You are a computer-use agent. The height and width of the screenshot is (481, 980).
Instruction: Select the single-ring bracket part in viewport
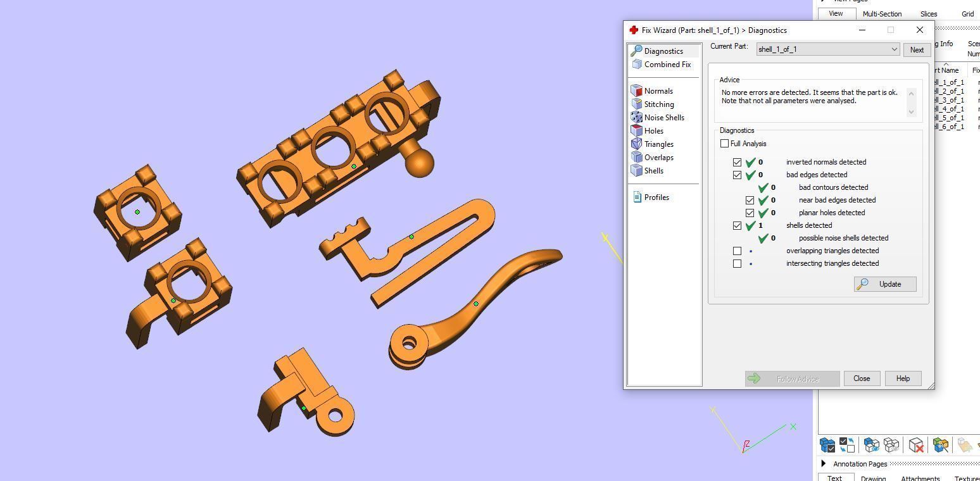(137, 212)
